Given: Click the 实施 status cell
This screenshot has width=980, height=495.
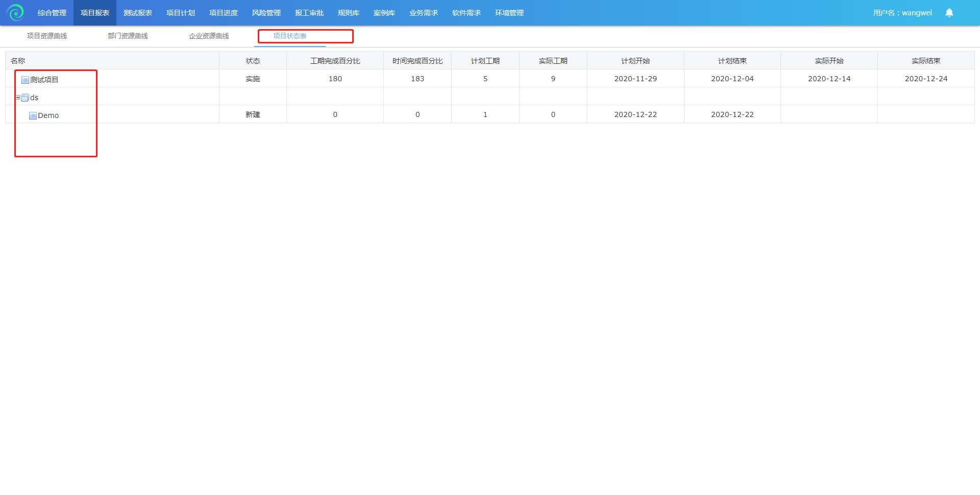Looking at the screenshot, I should pyautogui.click(x=253, y=79).
